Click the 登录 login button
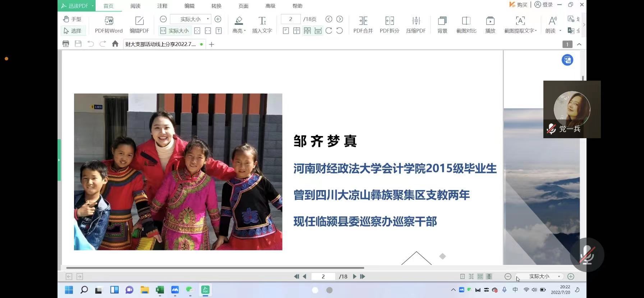Viewport: 644px width, 298px height. pos(543,5)
